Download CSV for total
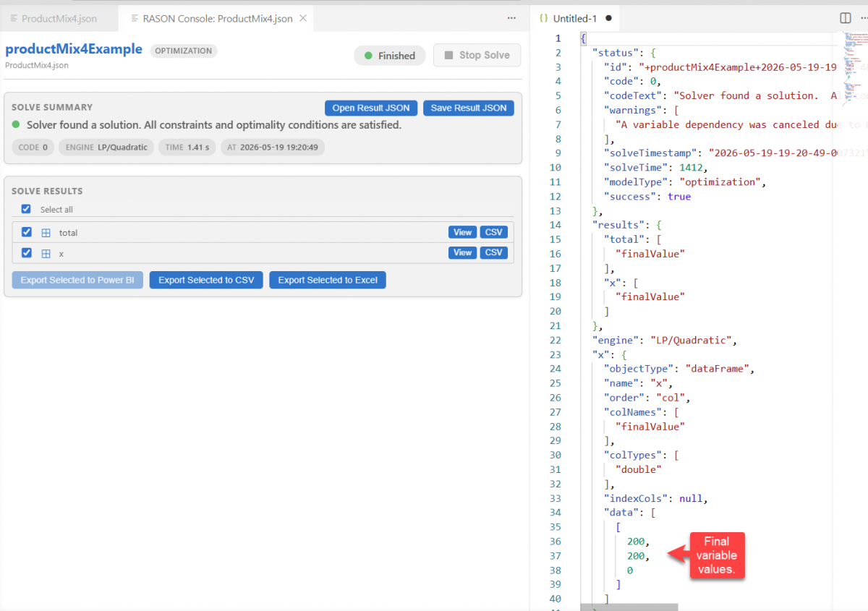This screenshot has height=611, width=868. (494, 232)
